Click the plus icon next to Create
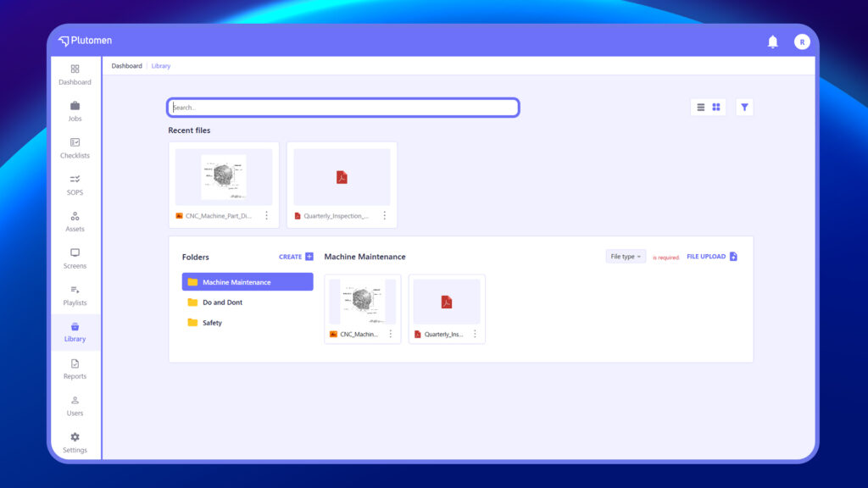The image size is (868, 488). coord(309,257)
